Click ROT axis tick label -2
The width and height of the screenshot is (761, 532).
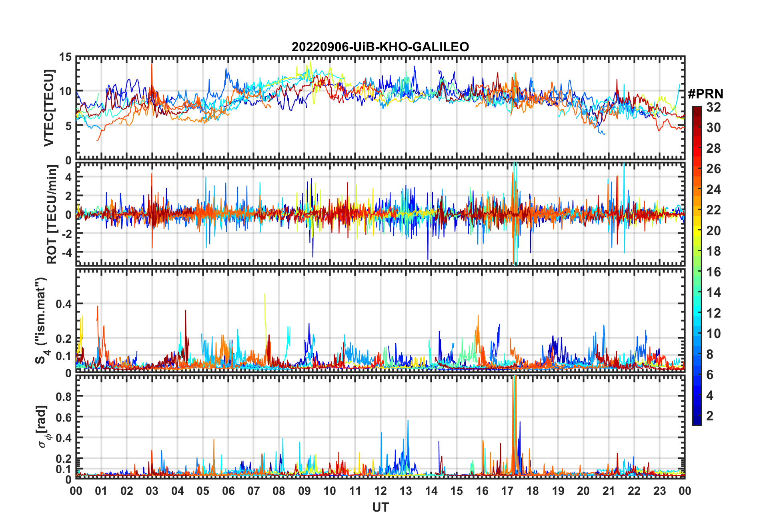66,234
